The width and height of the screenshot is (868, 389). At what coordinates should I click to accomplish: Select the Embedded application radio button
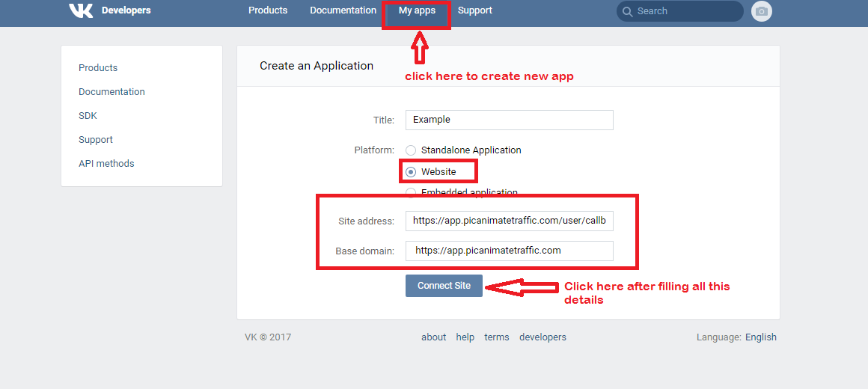(x=411, y=192)
